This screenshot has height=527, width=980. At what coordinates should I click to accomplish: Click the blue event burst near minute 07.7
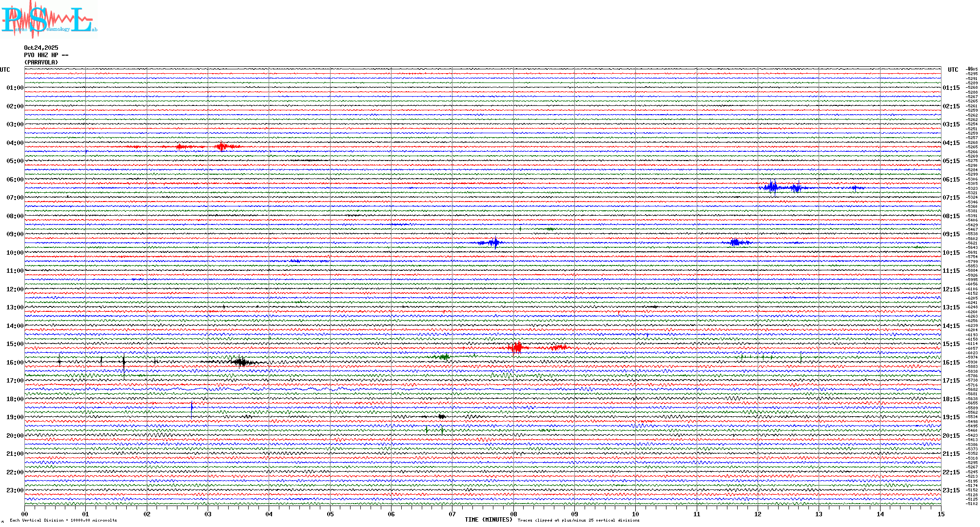click(495, 243)
